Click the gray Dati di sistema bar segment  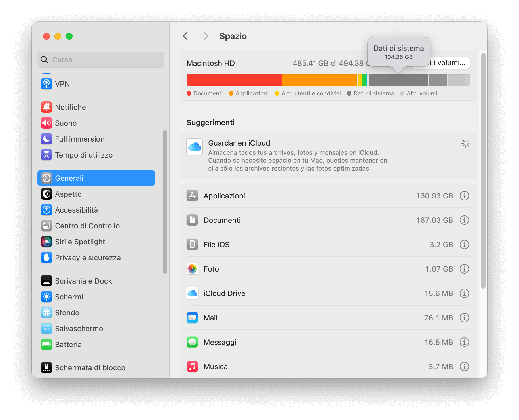point(398,80)
